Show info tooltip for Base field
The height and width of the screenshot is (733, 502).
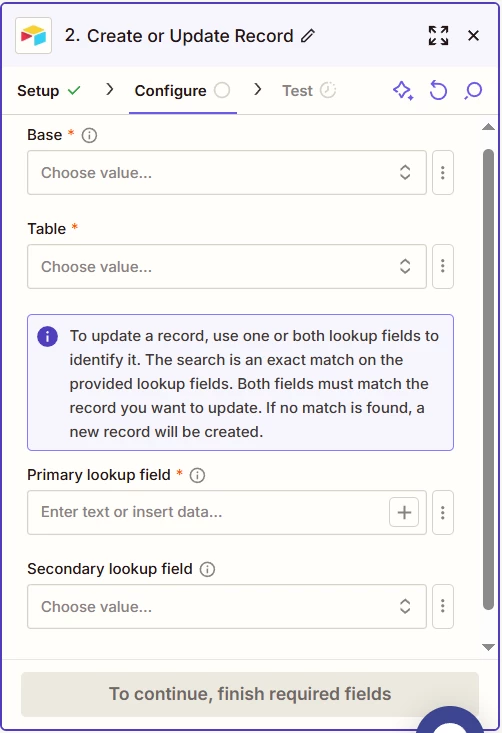89,136
